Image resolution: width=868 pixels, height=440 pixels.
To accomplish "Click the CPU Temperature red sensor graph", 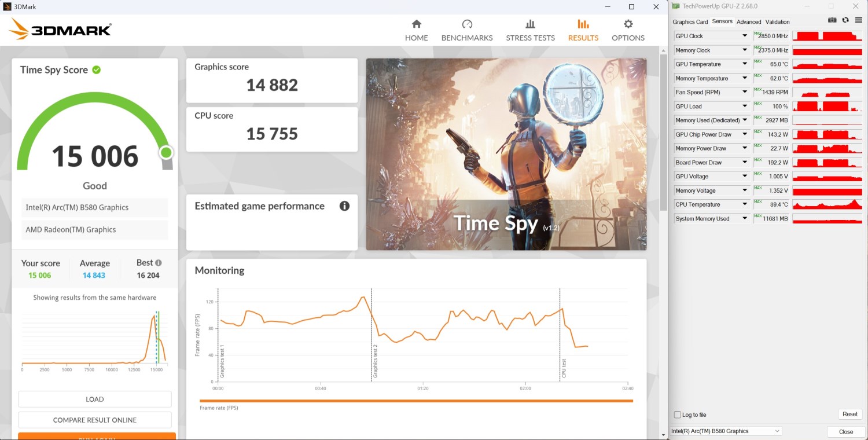I will tap(828, 204).
